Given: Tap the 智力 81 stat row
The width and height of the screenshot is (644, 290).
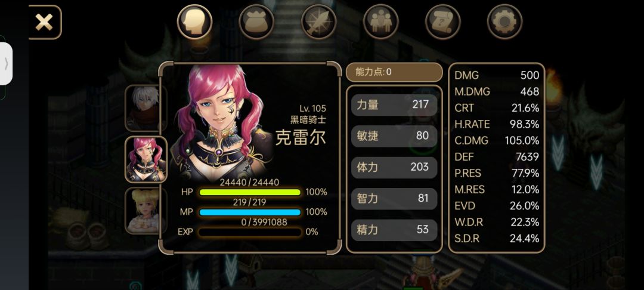Looking at the screenshot, I should click(x=394, y=198).
